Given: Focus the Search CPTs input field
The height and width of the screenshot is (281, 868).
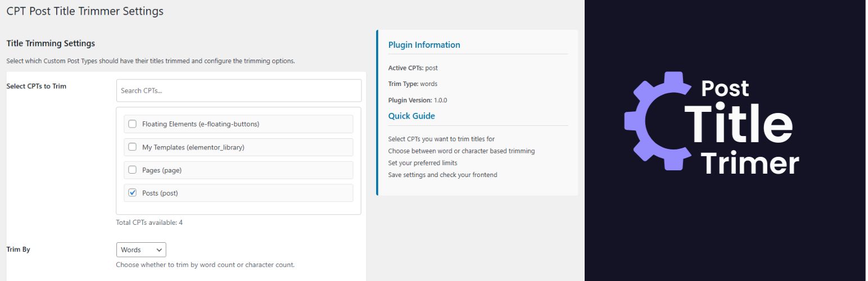Looking at the screenshot, I should (x=238, y=90).
